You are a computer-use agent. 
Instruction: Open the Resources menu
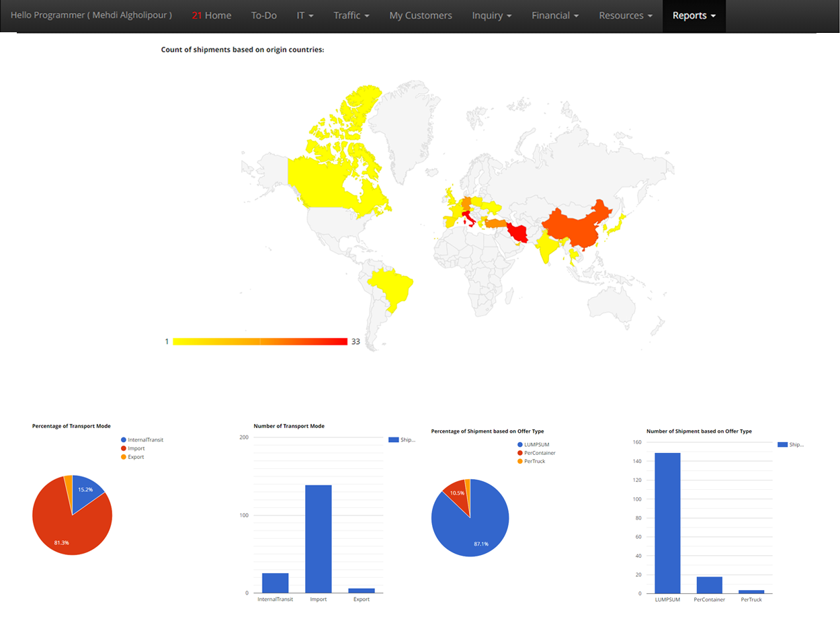pyautogui.click(x=625, y=15)
